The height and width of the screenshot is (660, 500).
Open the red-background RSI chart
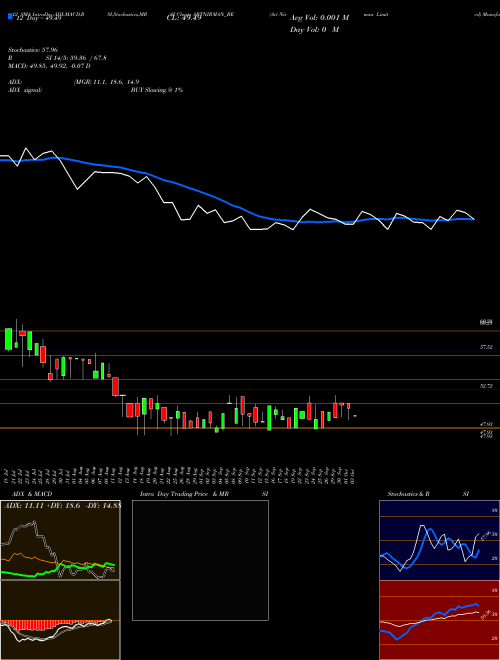coord(439,620)
